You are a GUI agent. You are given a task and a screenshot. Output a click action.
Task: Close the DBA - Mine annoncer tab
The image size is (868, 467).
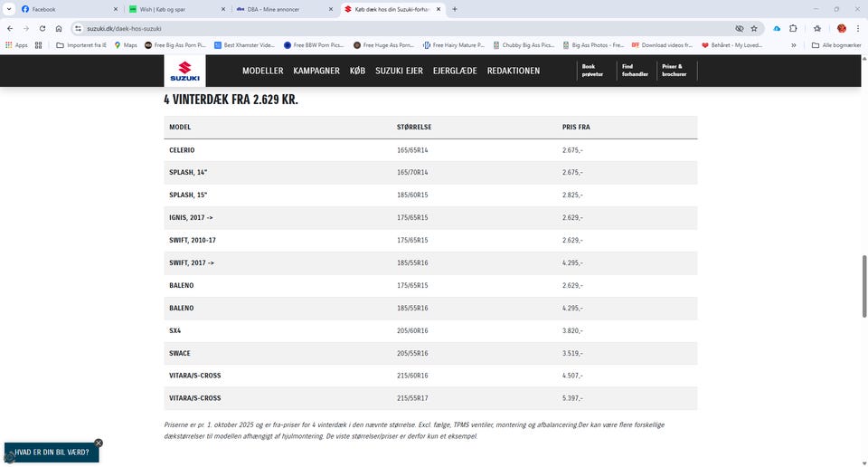(x=331, y=9)
